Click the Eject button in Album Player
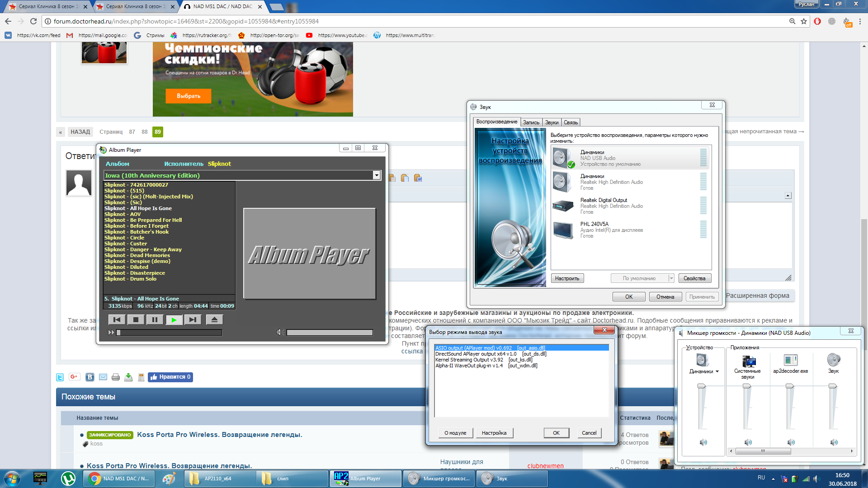Viewport: 868px width, 488px height. pos(214,320)
